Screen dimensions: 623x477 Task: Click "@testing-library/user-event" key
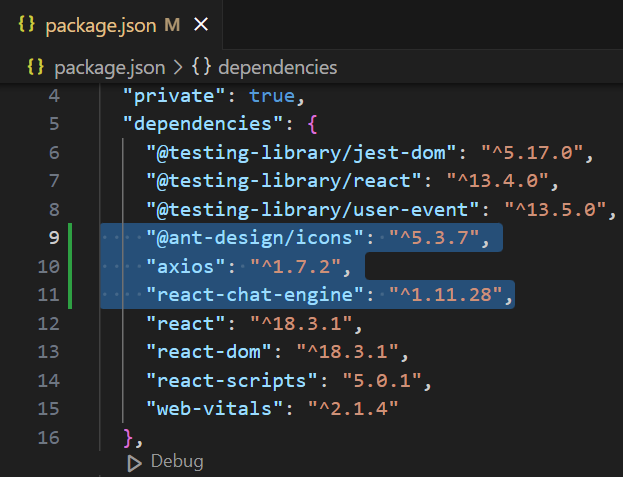pyautogui.click(x=313, y=210)
